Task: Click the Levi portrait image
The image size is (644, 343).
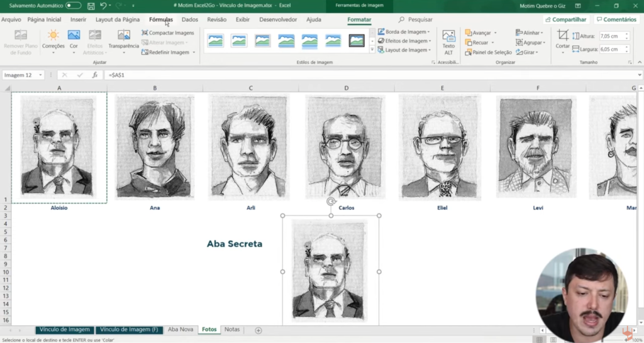Action: [536, 147]
